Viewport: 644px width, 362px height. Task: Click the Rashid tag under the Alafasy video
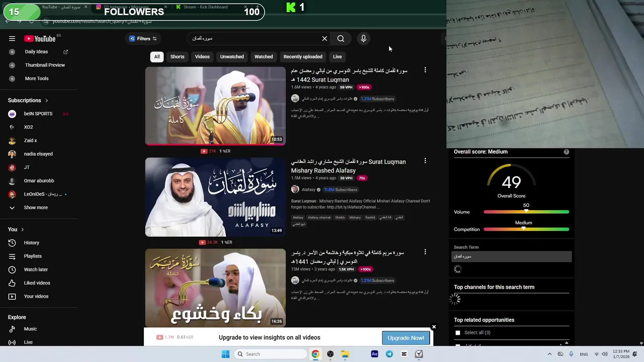pyautogui.click(x=370, y=218)
